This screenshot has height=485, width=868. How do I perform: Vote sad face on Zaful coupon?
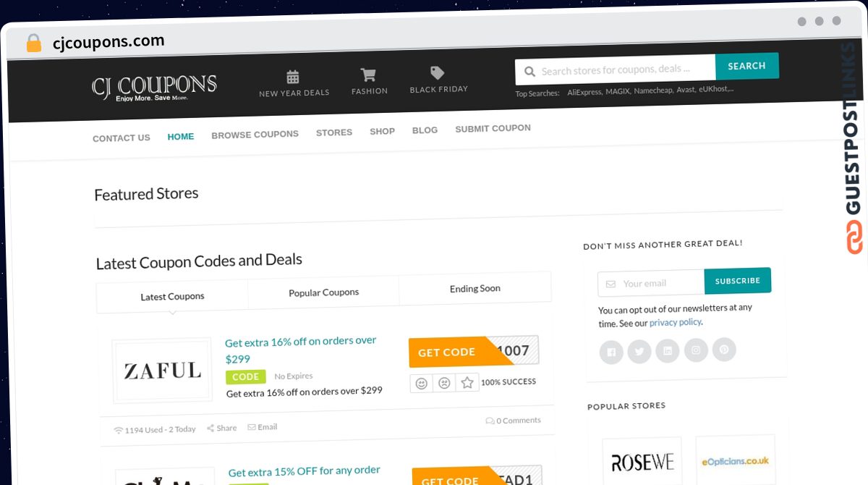(445, 382)
